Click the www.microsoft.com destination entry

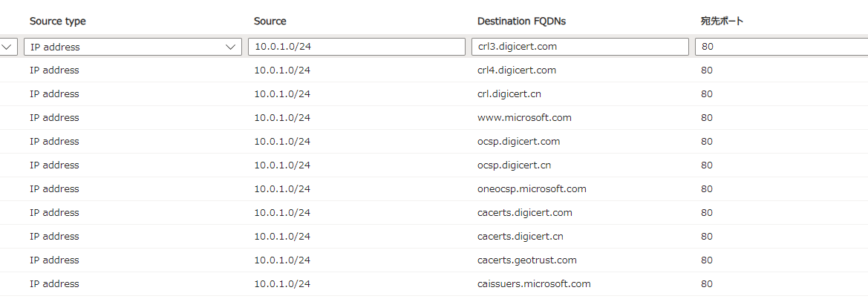(524, 118)
